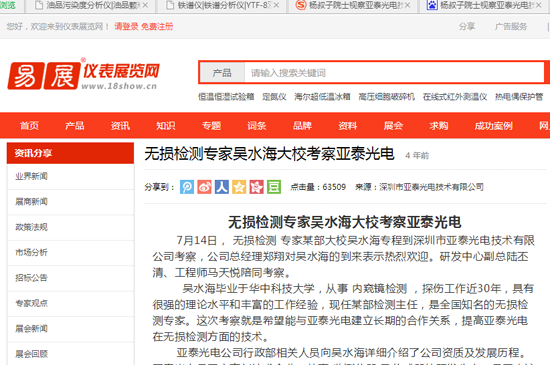Viewport: 550px width, 365px height.
Task: Switch to the tab with Sogou S icon
Action: [x=353, y=5]
